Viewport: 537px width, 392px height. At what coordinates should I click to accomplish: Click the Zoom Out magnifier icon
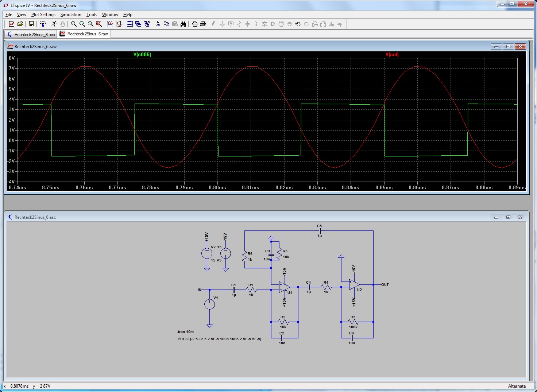click(x=90, y=24)
